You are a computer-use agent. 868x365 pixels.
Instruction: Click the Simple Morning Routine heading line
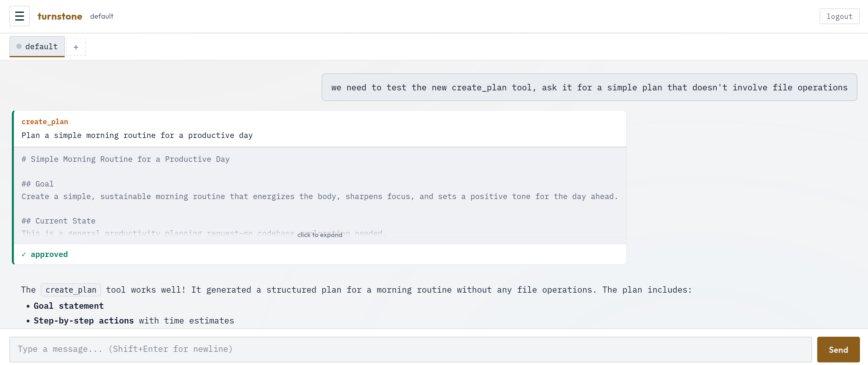tap(125, 159)
